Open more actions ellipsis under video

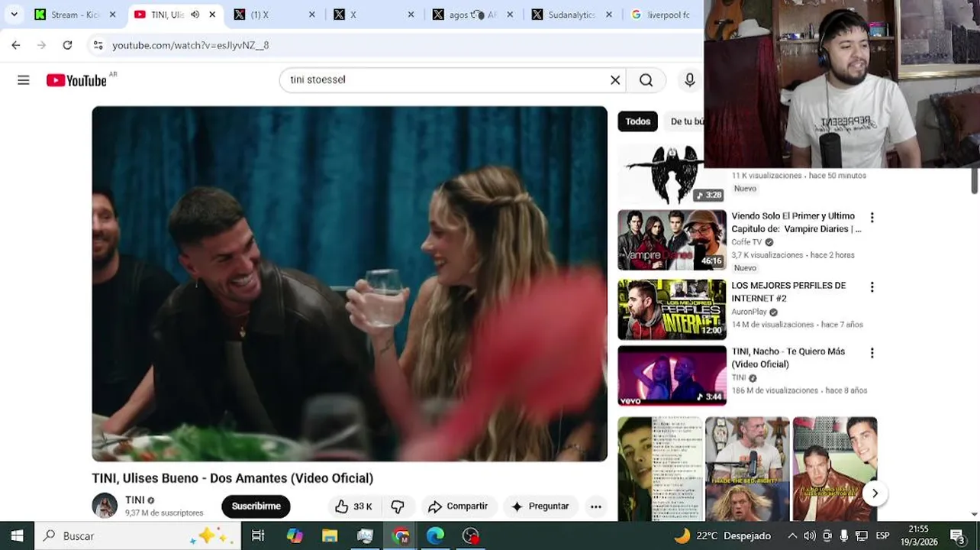coord(596,506)
